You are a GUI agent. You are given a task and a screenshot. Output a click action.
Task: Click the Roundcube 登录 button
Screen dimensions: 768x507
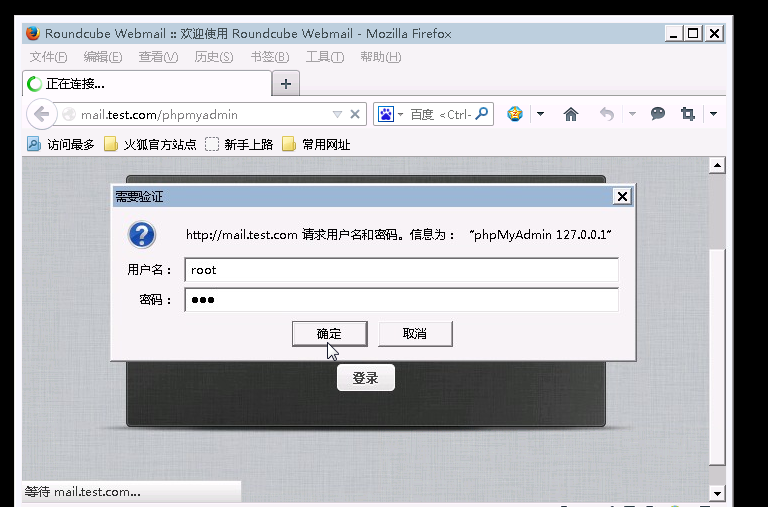pos(365,378)
